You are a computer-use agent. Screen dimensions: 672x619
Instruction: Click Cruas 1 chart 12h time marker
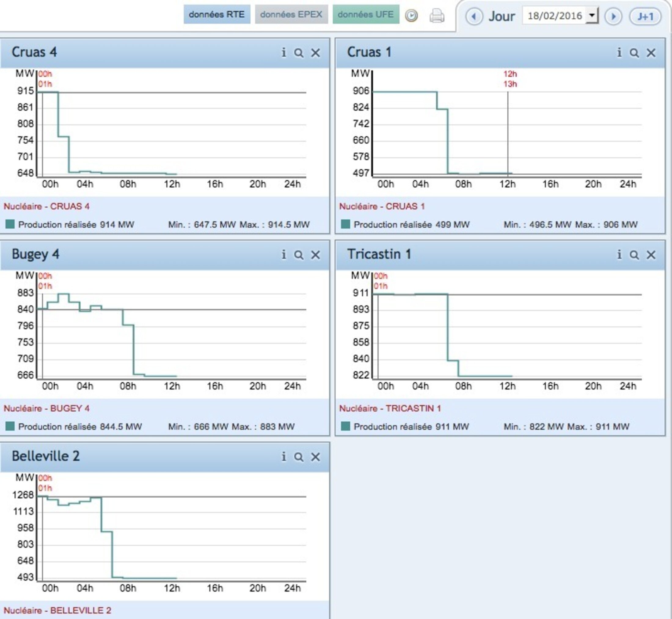510,74
